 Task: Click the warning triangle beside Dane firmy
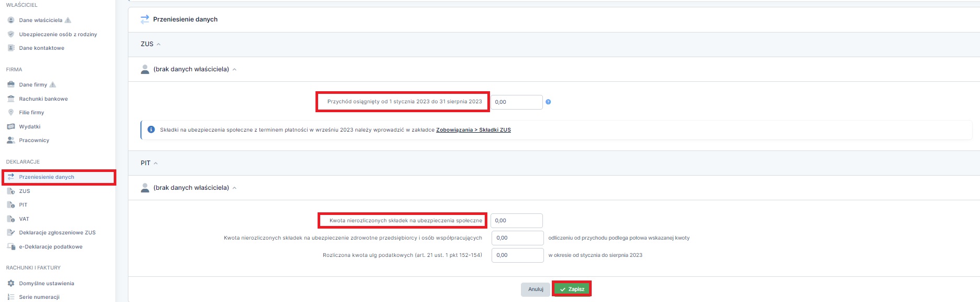pyautogui.click(x=52, y=84)
